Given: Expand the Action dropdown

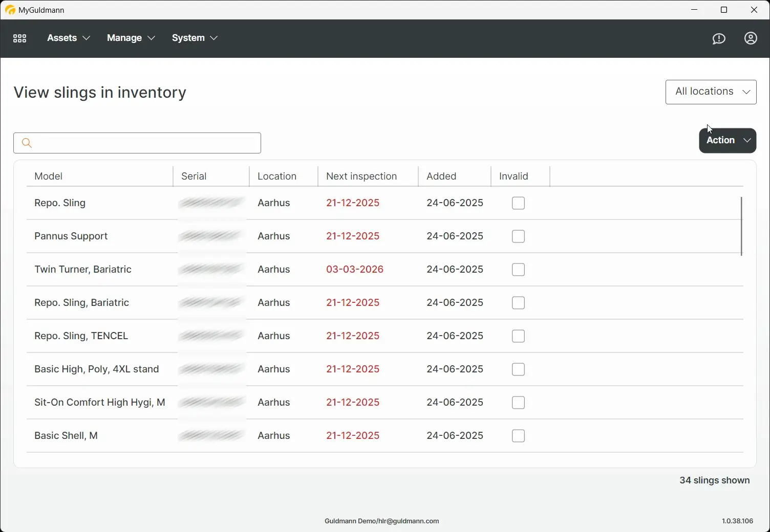Looking at the screenshot, I should pos(727,140).
